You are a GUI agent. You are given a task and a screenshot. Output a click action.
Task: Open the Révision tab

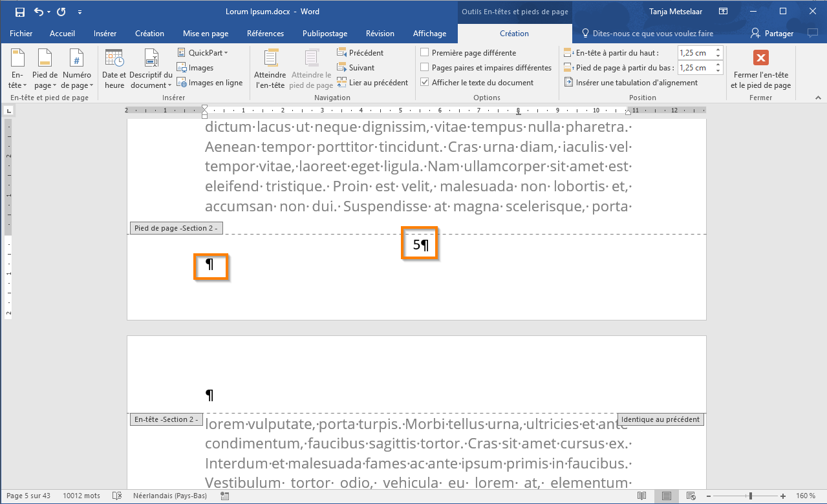(x=380, y=34)
